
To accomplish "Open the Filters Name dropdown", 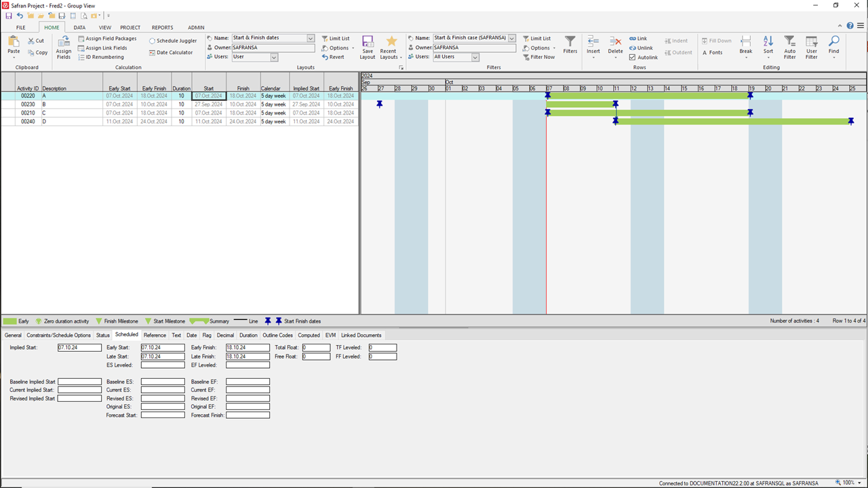I will tap(512, 39).
